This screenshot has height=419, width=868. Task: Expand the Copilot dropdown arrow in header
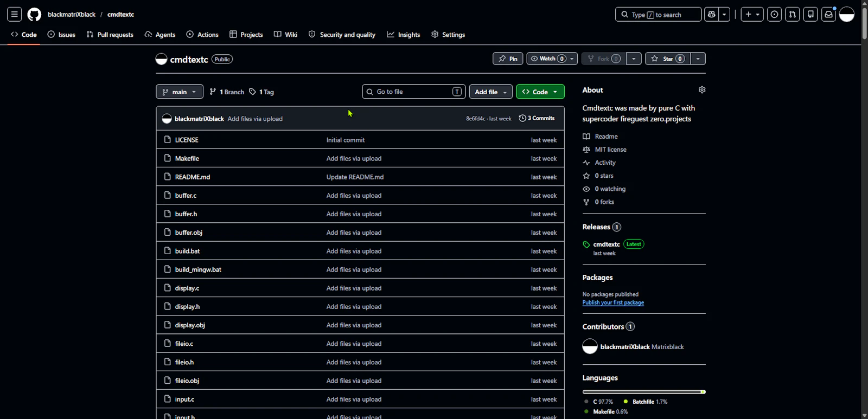point(725,15)
